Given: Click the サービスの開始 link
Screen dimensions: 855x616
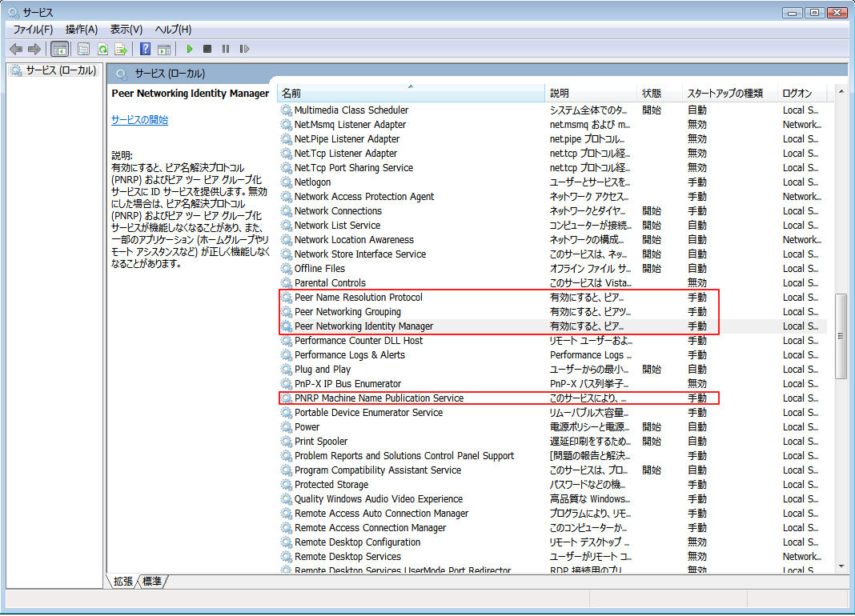Looking at the screenshot, I should point(139,120).
